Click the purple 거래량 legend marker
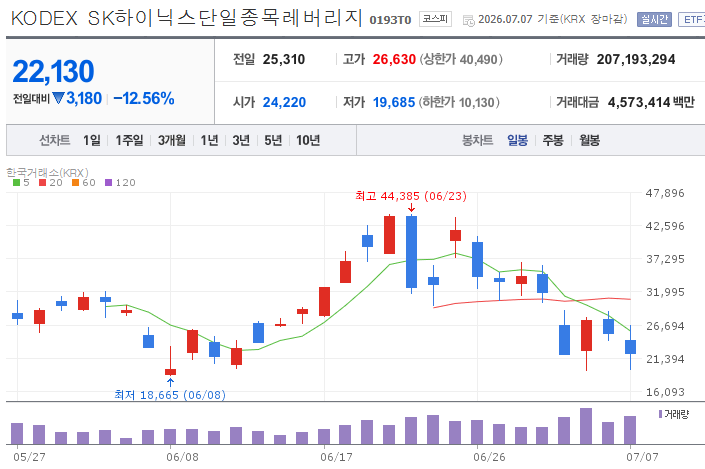The height and width of the screenshot is (469, 705). click(x=660, y=414)
